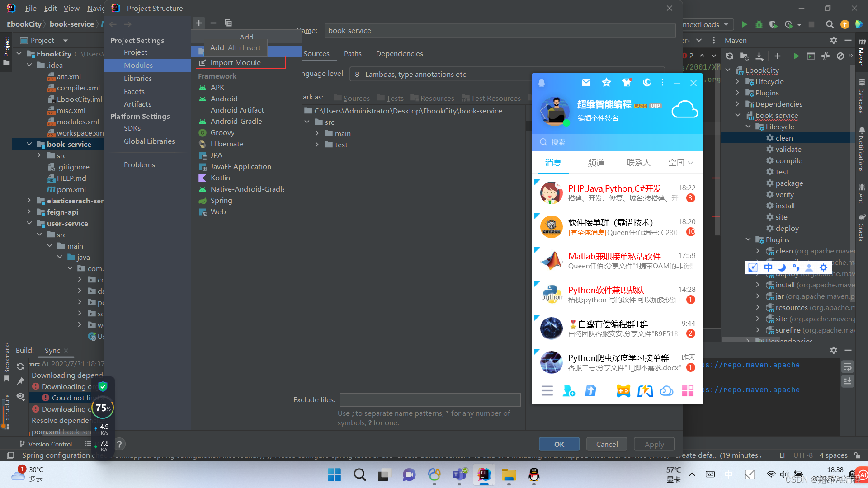Screen dimensions: 868x488
Task: Confirm Project Structure changes with OK
Action: point(559,444)
